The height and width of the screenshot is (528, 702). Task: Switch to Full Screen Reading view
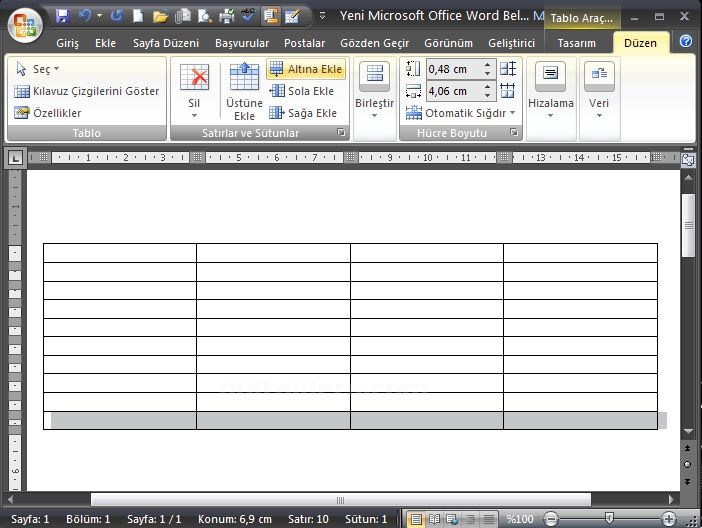click(x=434, y=519)
